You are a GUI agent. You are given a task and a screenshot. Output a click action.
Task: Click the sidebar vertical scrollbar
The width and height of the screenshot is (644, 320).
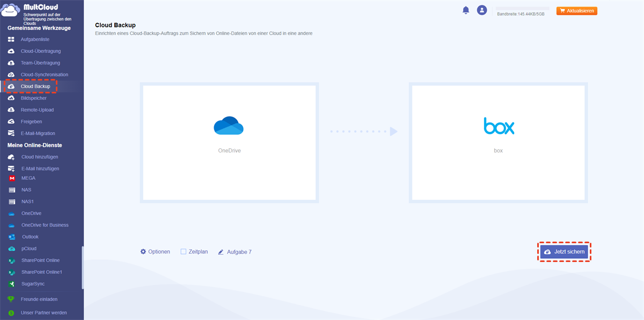(x=82, y=267)
